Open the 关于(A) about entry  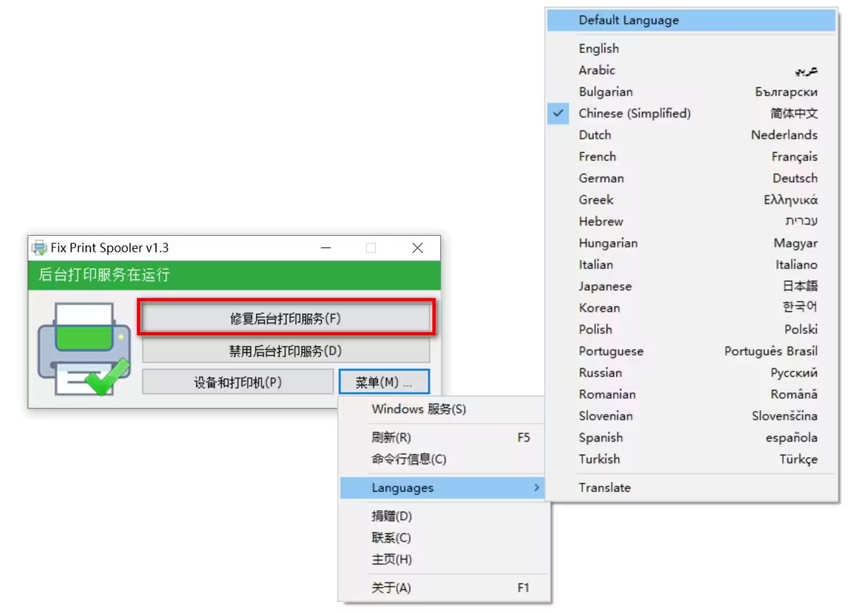391,588
